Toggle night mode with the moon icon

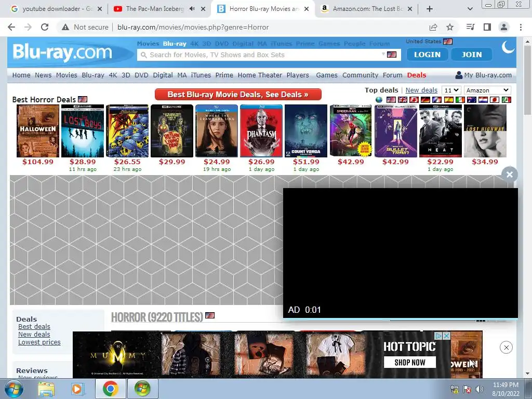[x=508, y=47]
